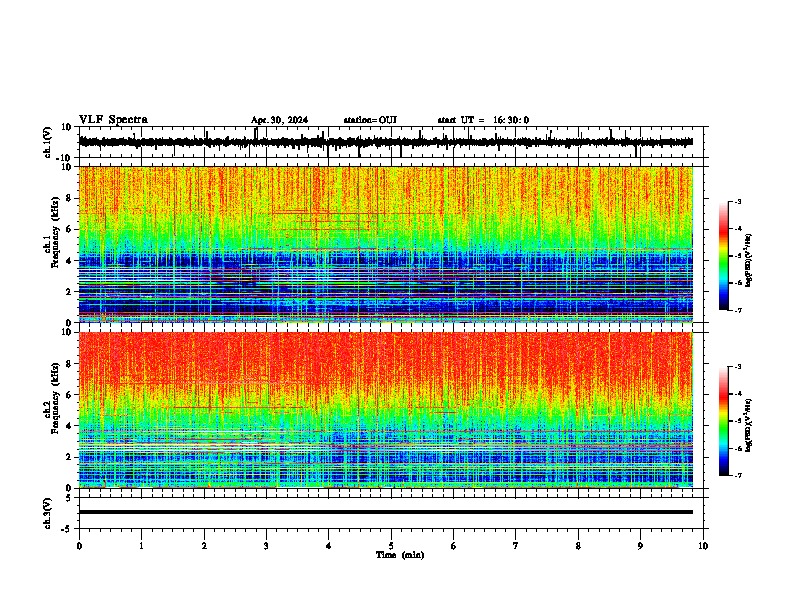Click the ch.2 spectrogram color bar
Image resolution: width=792 pixels, height=612 pixels.
point(723,421)
